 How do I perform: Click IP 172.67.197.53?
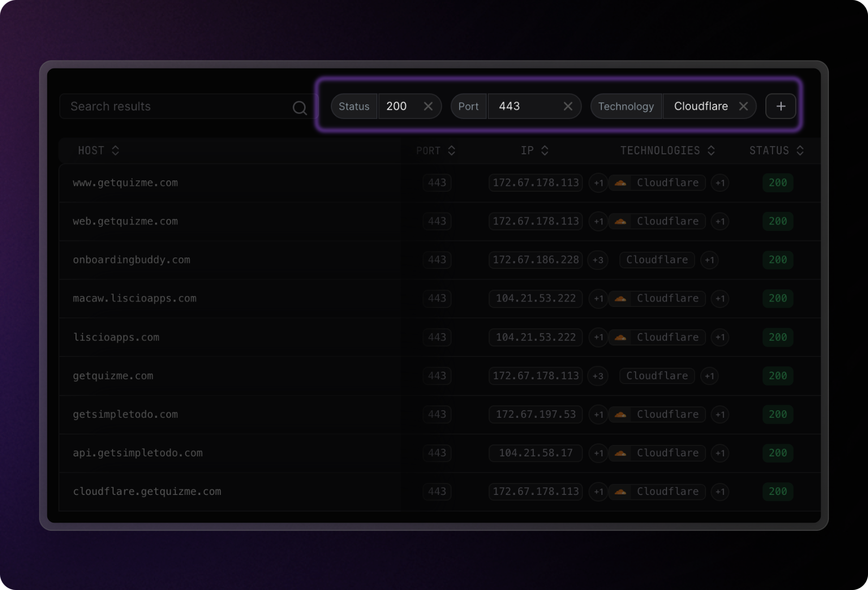[536, 415]
